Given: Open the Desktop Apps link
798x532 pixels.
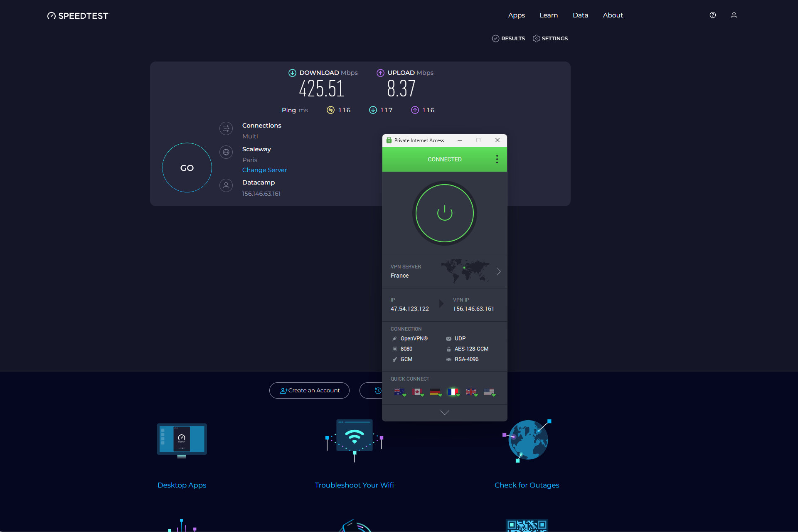Looking at the screenshot, I should [x=182, y=485].
